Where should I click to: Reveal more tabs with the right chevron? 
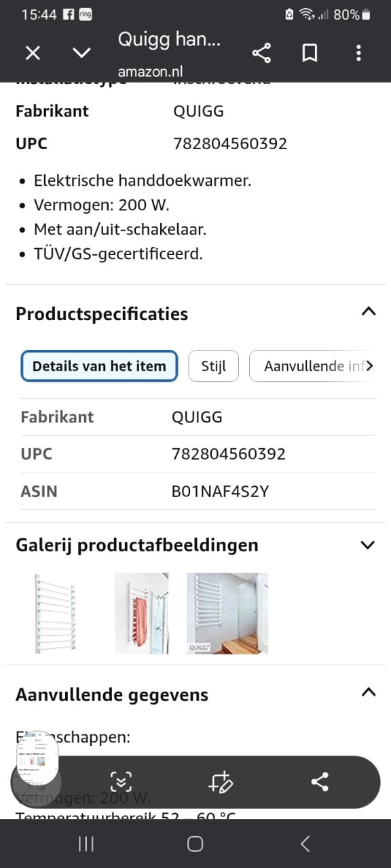click(369, 366)
